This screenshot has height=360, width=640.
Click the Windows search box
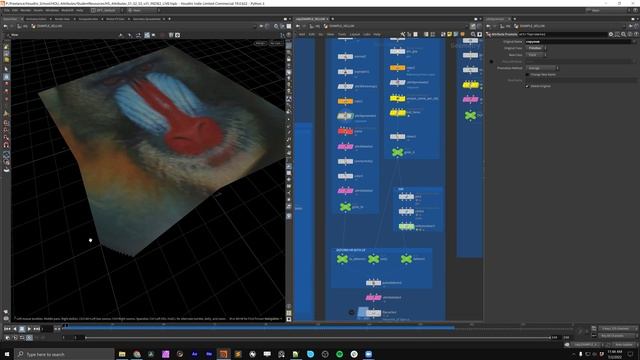[x=64, y=354]
